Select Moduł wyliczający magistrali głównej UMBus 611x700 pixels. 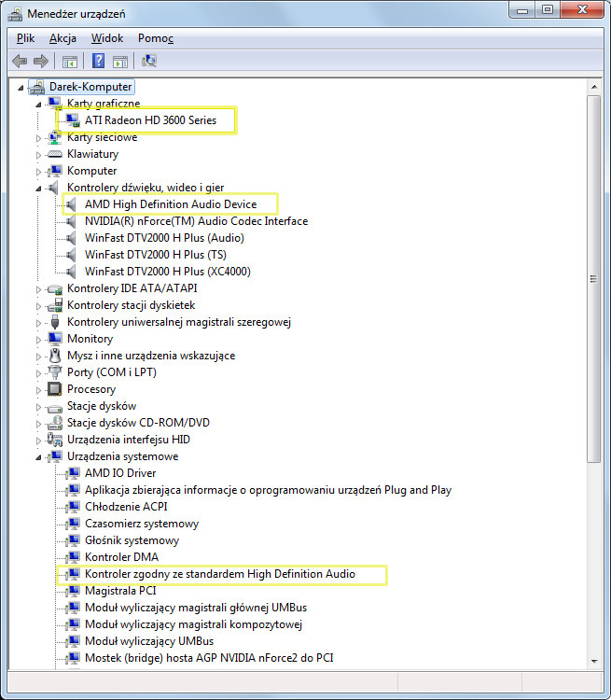pyautogui.click(x=196, y=608)
